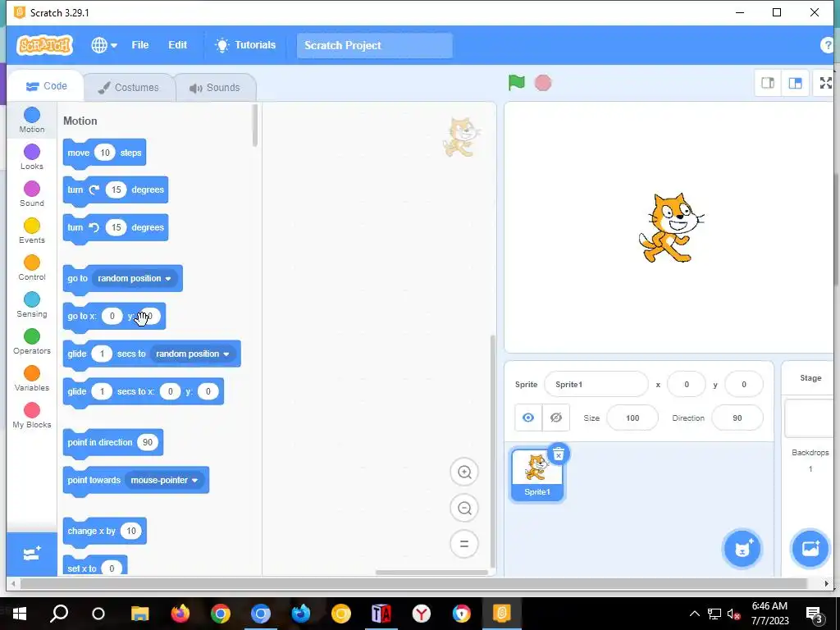Image resolution: width=840 pixels, height=630 pixels.
Task: Select the Events category
Action: 32,231
